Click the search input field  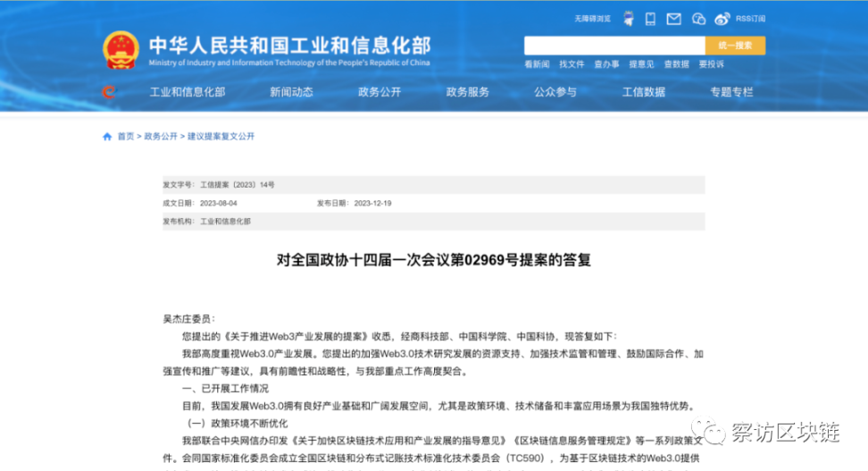(x=613, y=46)
